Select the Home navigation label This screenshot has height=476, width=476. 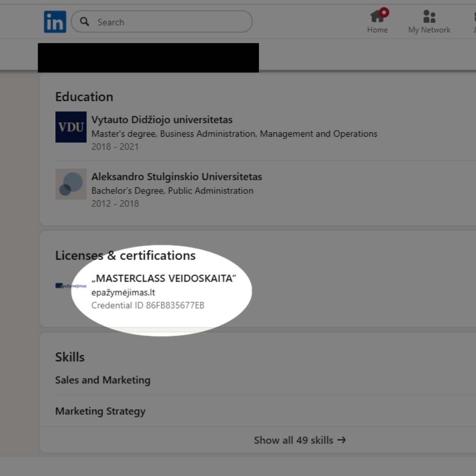coord(377,30)
